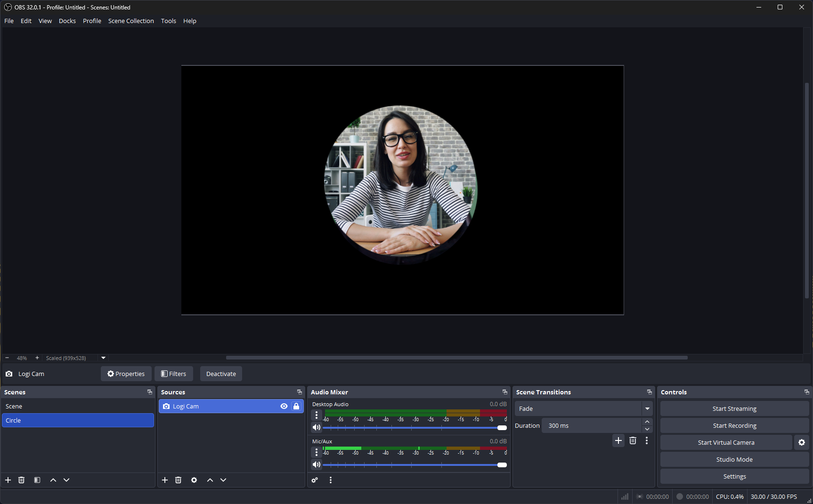Unlock the Logi Cam source

tap(296, 406)
